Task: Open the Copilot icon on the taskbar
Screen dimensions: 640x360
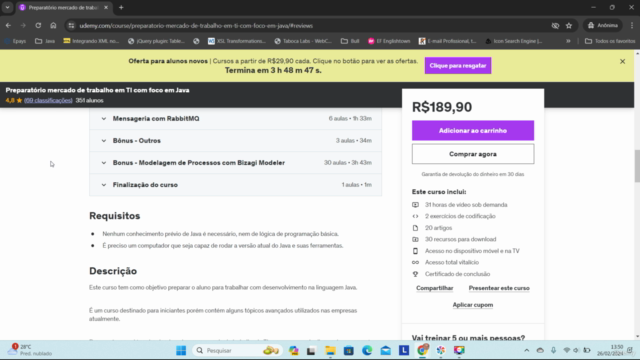Action: click(293, 350)
